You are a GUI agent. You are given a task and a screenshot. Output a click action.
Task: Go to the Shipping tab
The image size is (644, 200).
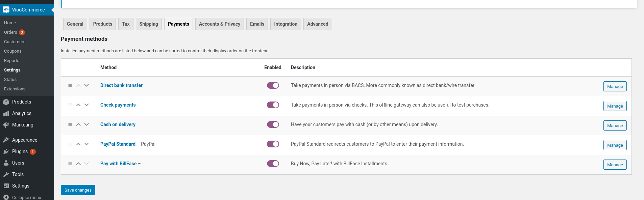pos(149,24)
